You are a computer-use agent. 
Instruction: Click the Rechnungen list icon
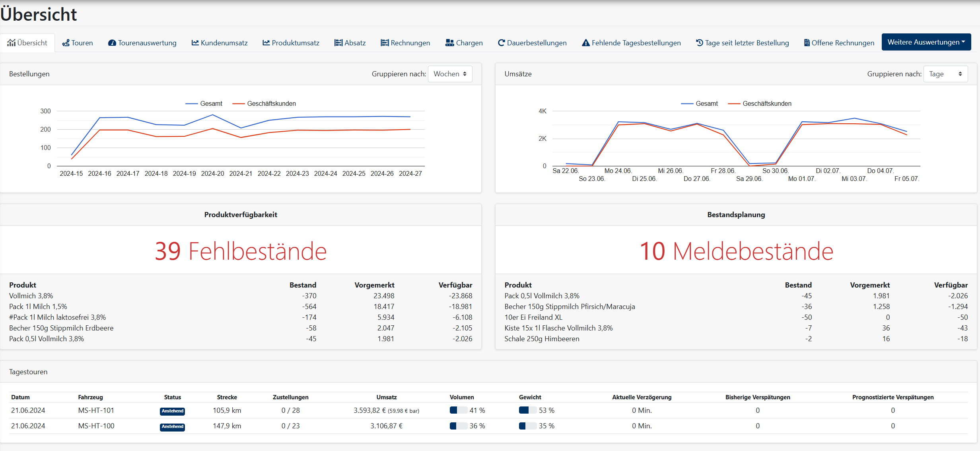tap(385, 43)
